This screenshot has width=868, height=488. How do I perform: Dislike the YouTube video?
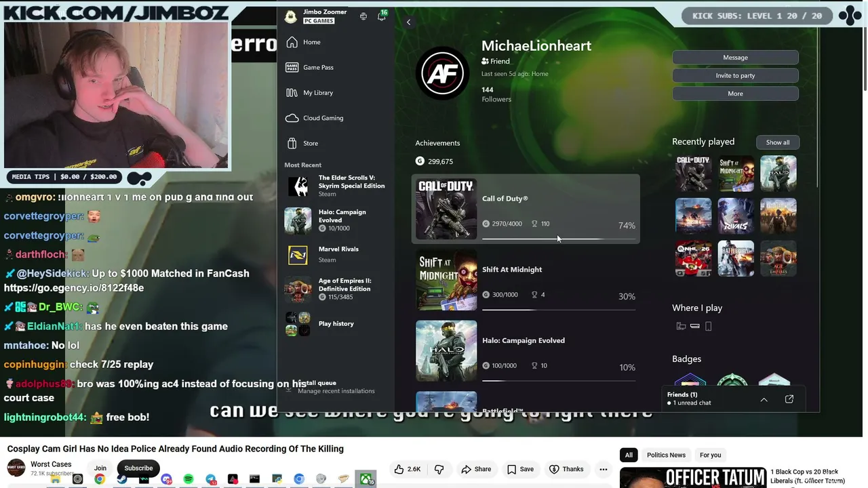(439, 469)
